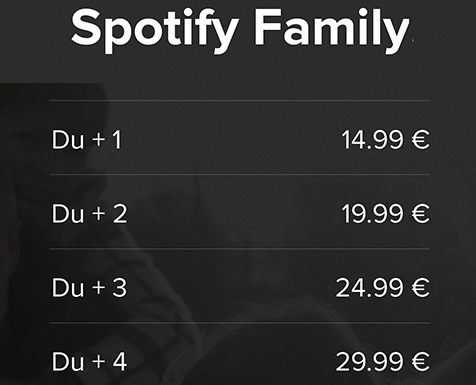Image resolution: width=476 pixels, height=385 pixels.
Task: Click the euro sign after 24.99
Action: pos(421,288)
